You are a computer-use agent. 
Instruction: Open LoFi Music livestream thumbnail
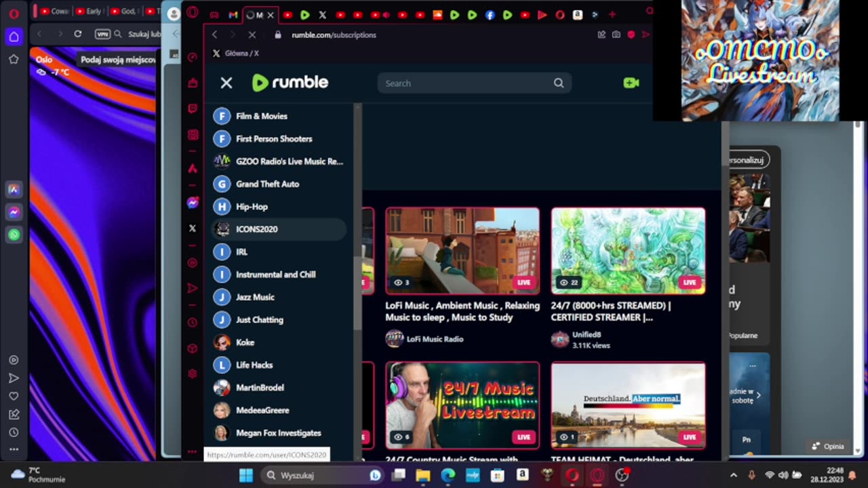pos(462,251)
